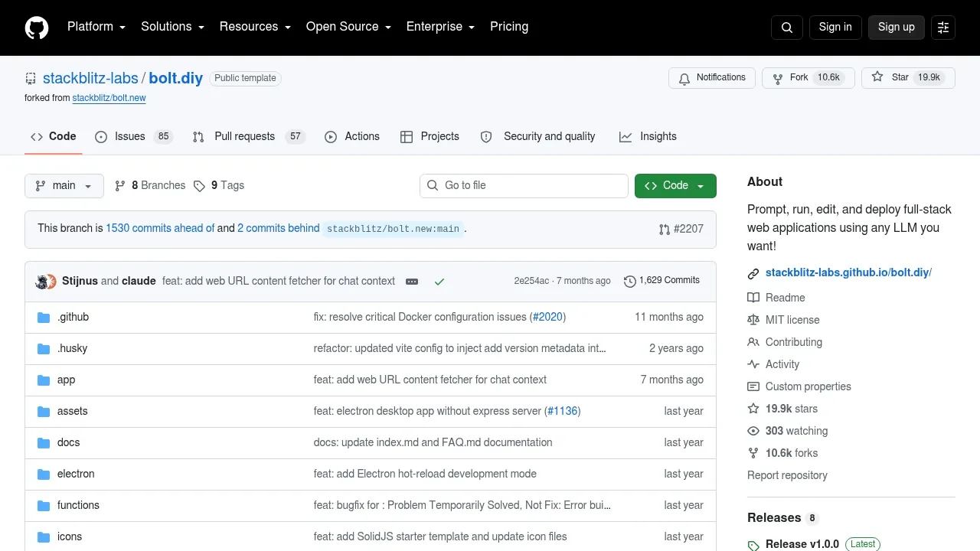Click the Notifications button

pyautogui.click(x=712, y=78)
